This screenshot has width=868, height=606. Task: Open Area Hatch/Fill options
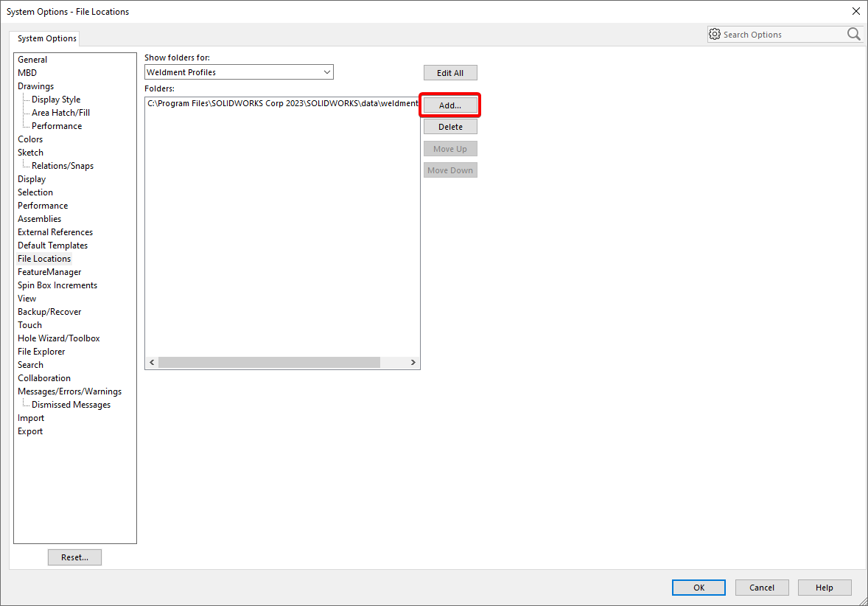coord(60,113)
